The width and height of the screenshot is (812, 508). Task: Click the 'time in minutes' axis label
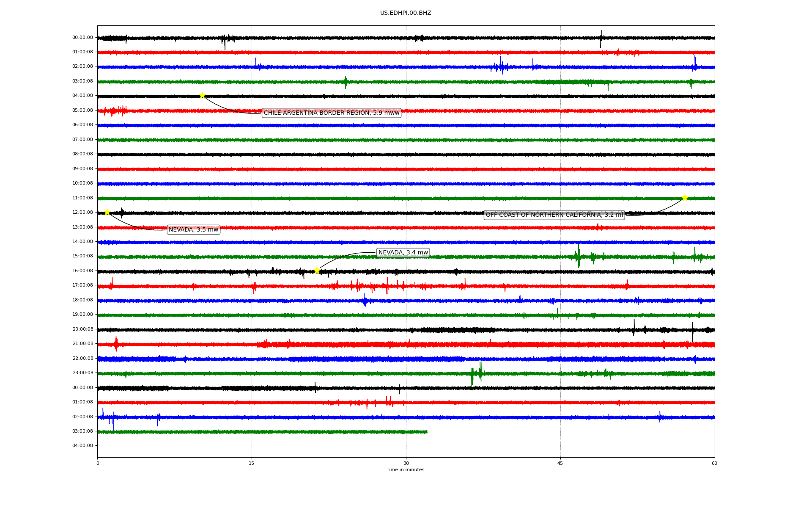click(405, 470)
